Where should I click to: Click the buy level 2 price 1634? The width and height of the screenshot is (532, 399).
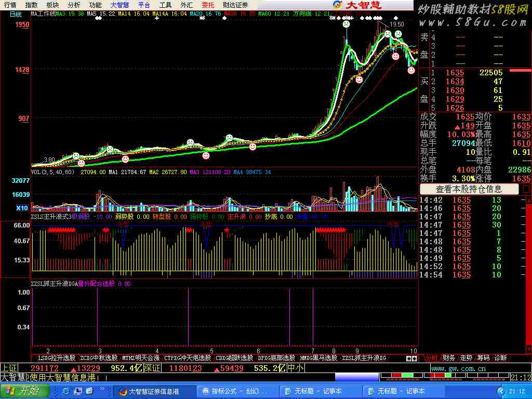pyautogui.click(x=455, y=82)
